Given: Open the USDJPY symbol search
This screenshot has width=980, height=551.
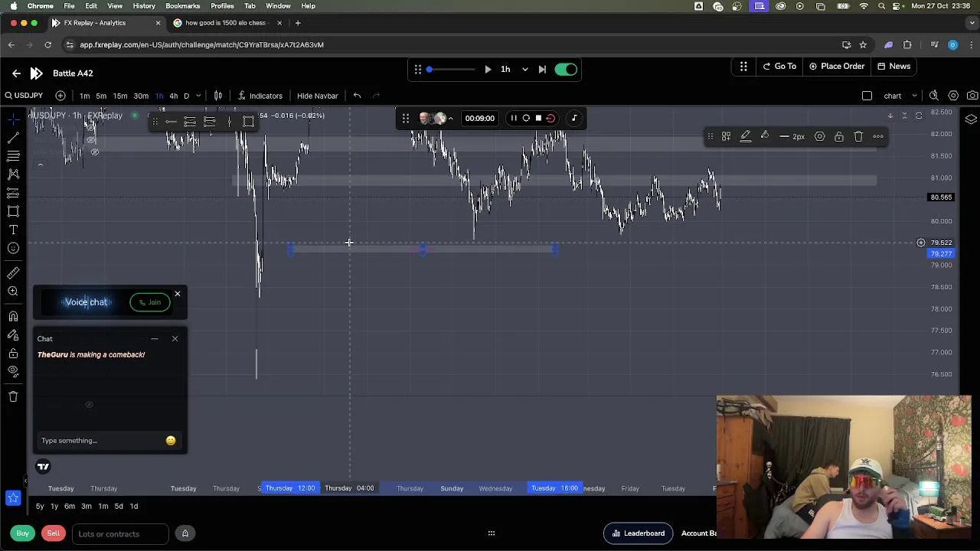Looking at the screenshot, I should [24, 96].
